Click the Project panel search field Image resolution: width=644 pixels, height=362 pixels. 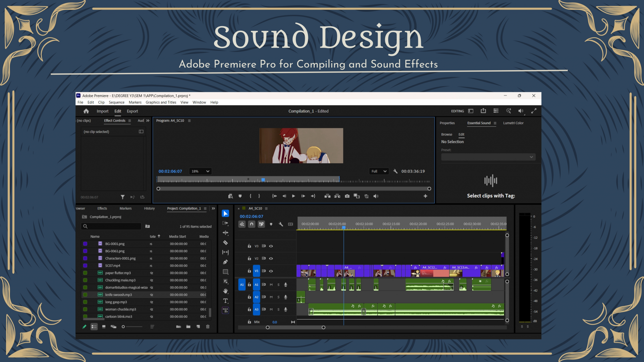point(111,227)
